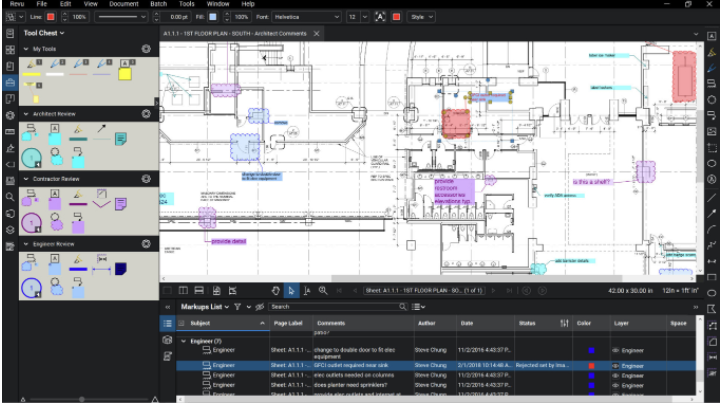Collapse the My Tools section

point(26,49)
